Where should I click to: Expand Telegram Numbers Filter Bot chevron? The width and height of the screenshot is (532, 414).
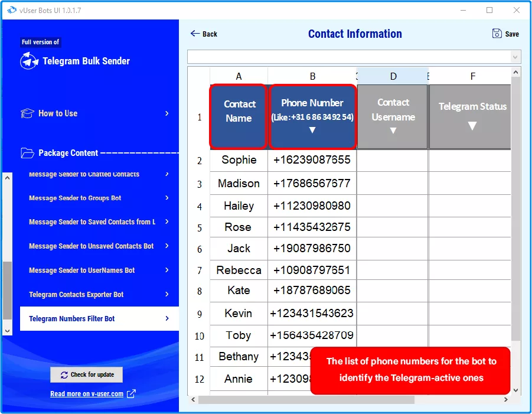pyautogui.click(x=167, y=318)
